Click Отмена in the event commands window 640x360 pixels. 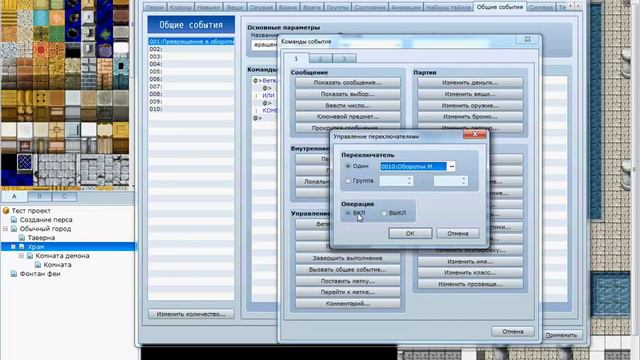click(x=513, y=331)
